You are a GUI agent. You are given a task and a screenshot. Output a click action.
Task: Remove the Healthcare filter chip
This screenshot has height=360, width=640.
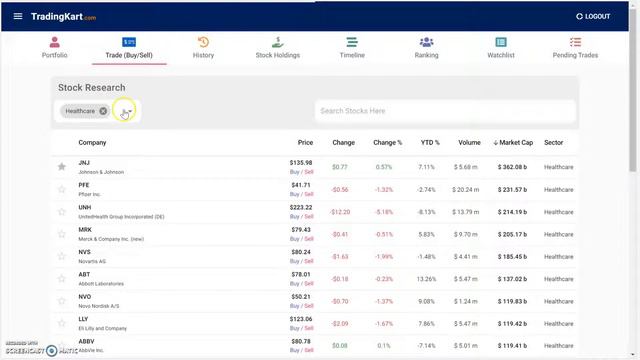tap(103, 111)
